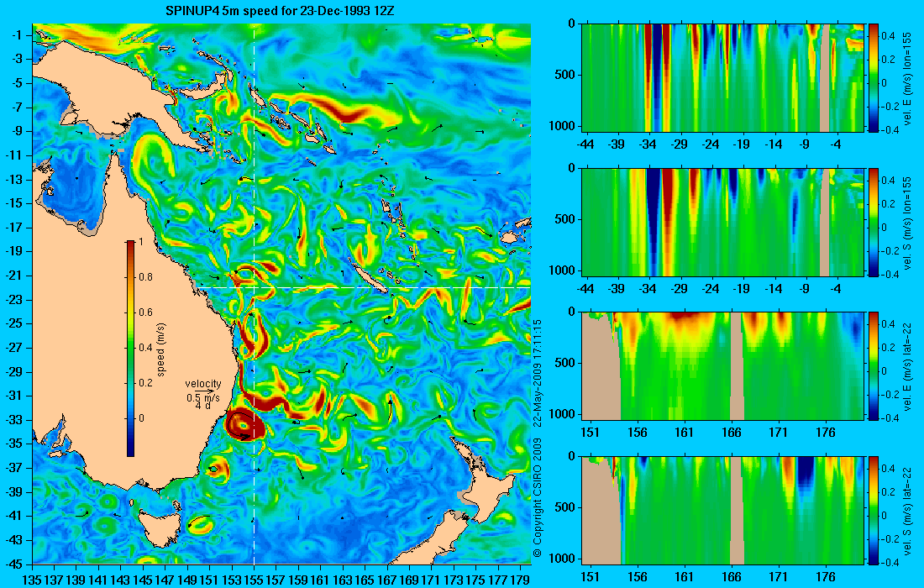Viewport: 924px width, 588px height.
Task: Click the colorbar of the vel. E lon=155 panel
Action: (874, 78)
